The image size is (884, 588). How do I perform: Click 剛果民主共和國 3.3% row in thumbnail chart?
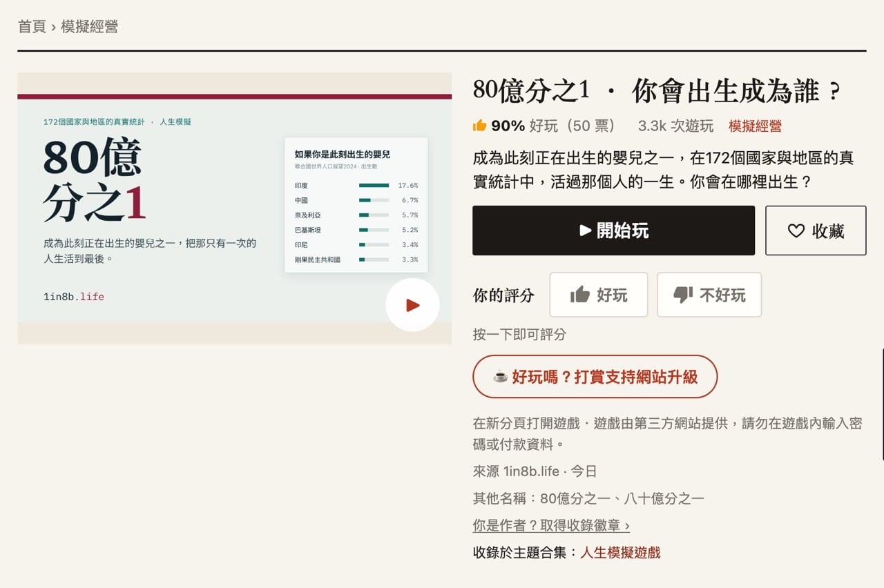pyautogui.click(x=356, y=259)
